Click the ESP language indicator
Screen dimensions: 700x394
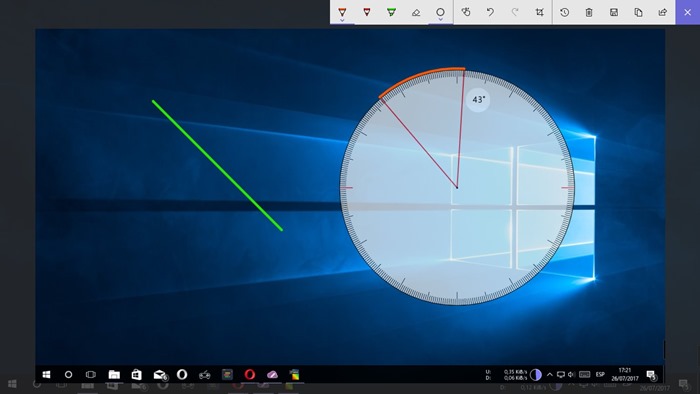tap(600, 374)
